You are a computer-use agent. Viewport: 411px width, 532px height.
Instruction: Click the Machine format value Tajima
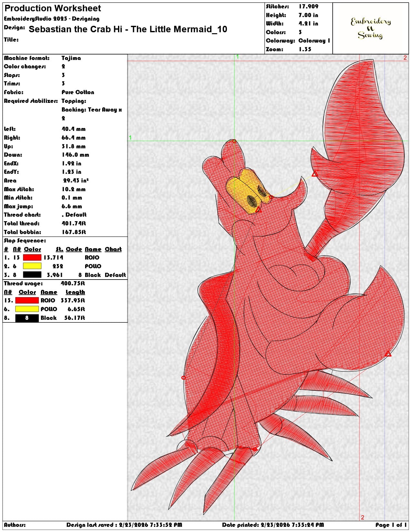point(71,58)
